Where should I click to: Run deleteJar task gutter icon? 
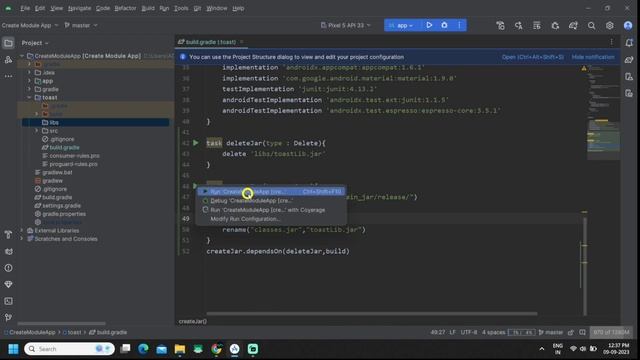click(x=196, y=143)
